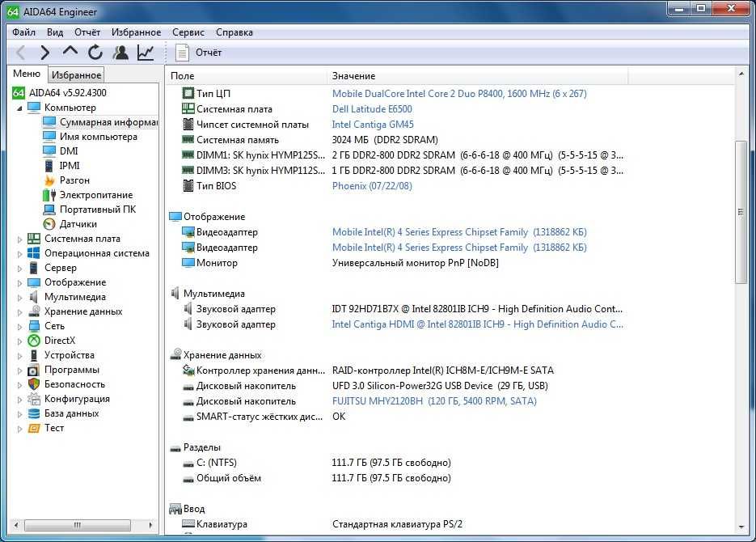Go back with the left arrow toolbar icon

(21, 52)
